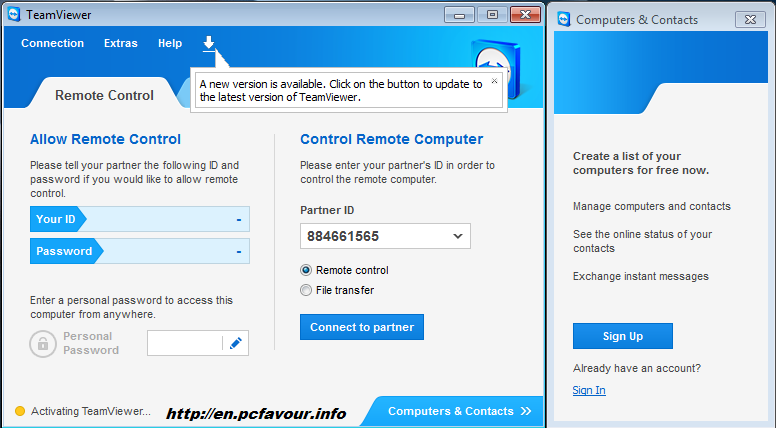Click the Sign In link
Viewport: 776px width, 428px height.
(x=589, y=390)
